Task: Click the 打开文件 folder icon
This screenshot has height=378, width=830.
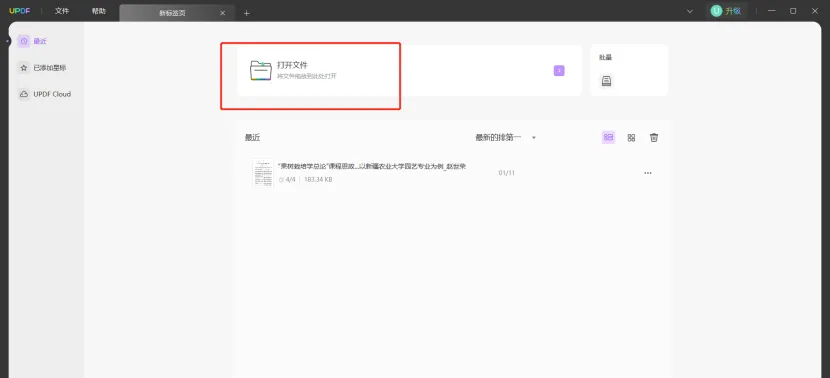Action: [x=261, y=70]
